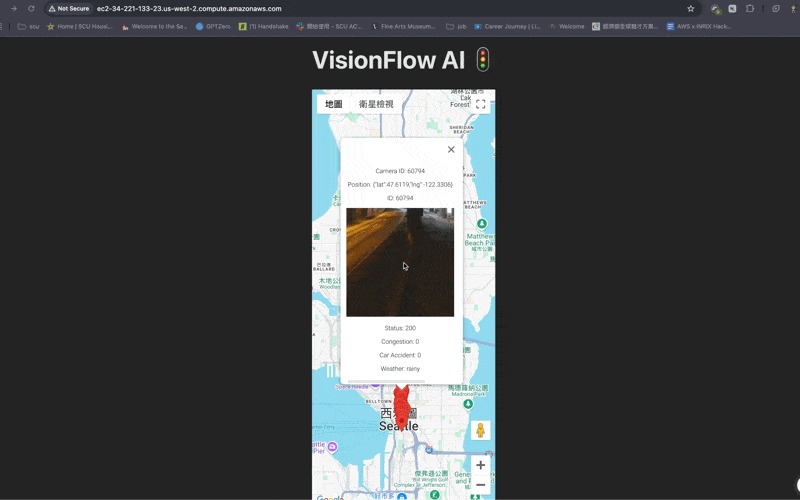Click the camera snapshot image in popup

pyautogui.click(x=400, y=262)
